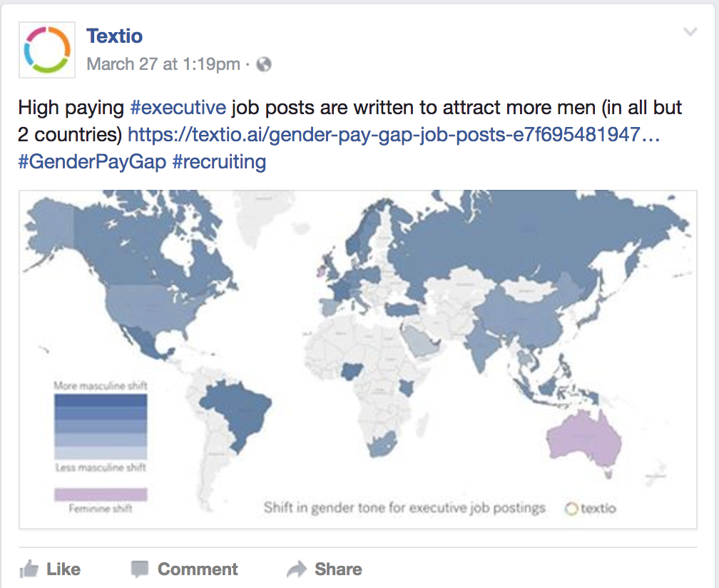Click the purple Feminine shift legend swatch
719x588 pixels.
coord(101,495)
